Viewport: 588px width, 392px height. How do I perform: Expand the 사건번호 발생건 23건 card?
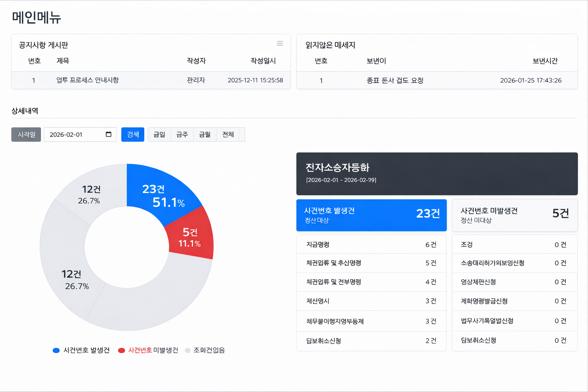tap(371, 215)
